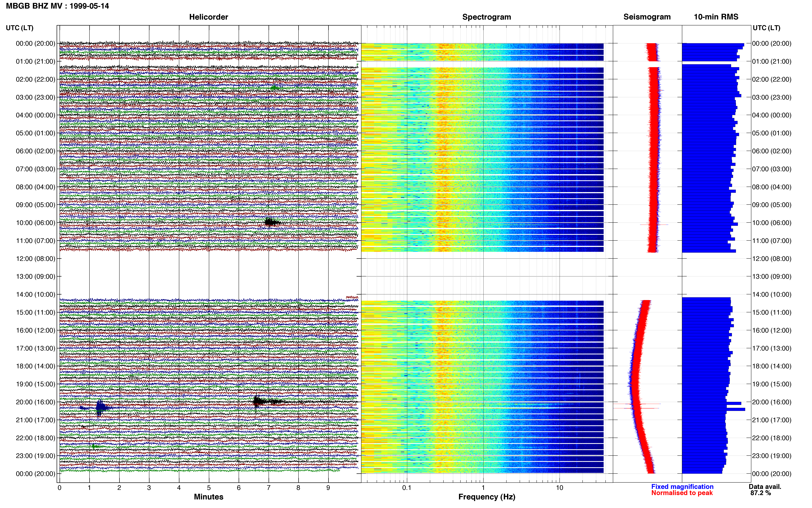The image size is (812, 508).
Task: Select the '1' frequency tick label
Action: click(x=483, y=488)
